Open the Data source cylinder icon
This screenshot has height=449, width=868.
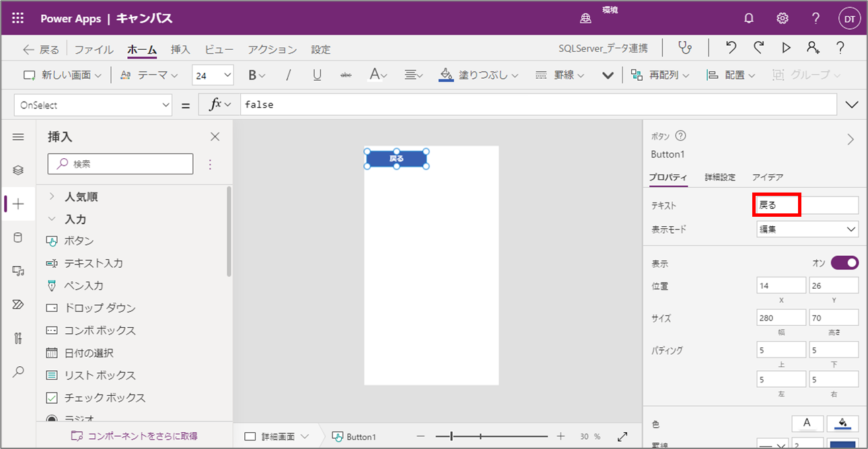point(18,238)
